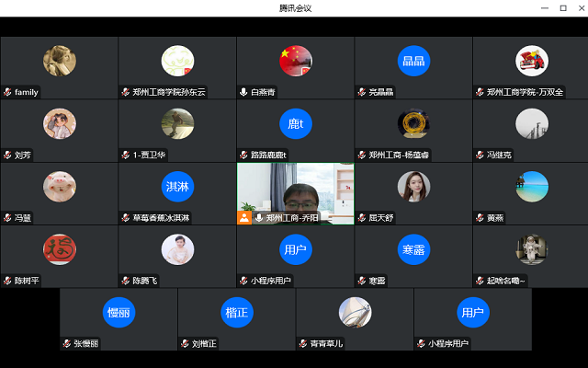Click the orange host badge on 郑州工商-乔阳's video
The image size is (588, 368).
click(244, 217)
